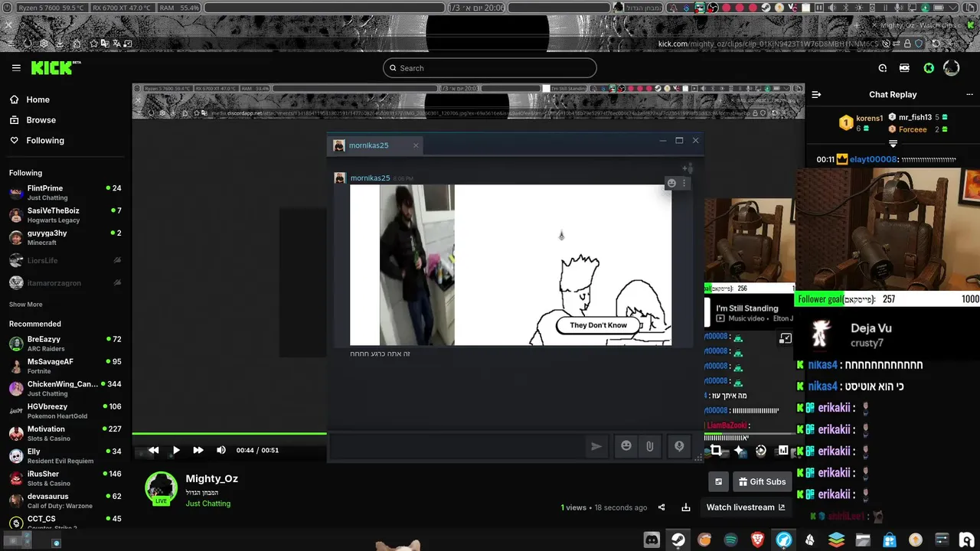Viewport: 980px width, 551px height.
Task: Open the browser extensions puzzle icon
Action: point(77,44)
